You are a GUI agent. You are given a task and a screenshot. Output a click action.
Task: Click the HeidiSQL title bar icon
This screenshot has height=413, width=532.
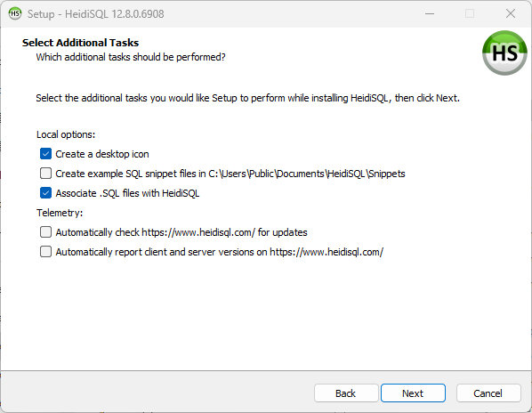15,13
